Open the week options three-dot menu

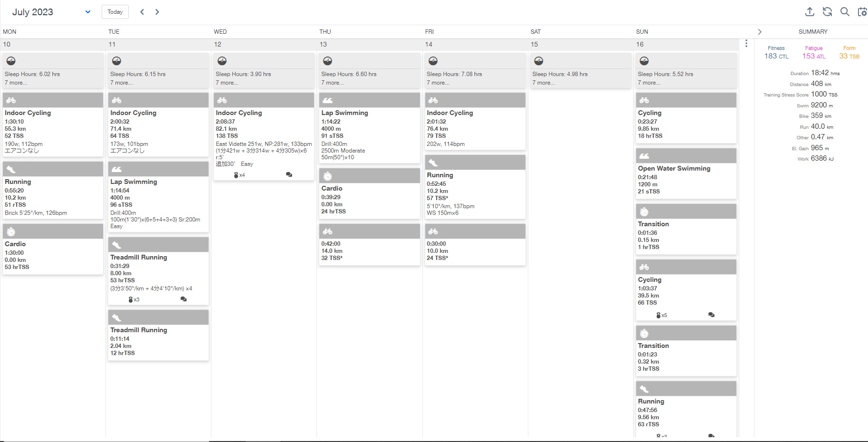point(746,44)
